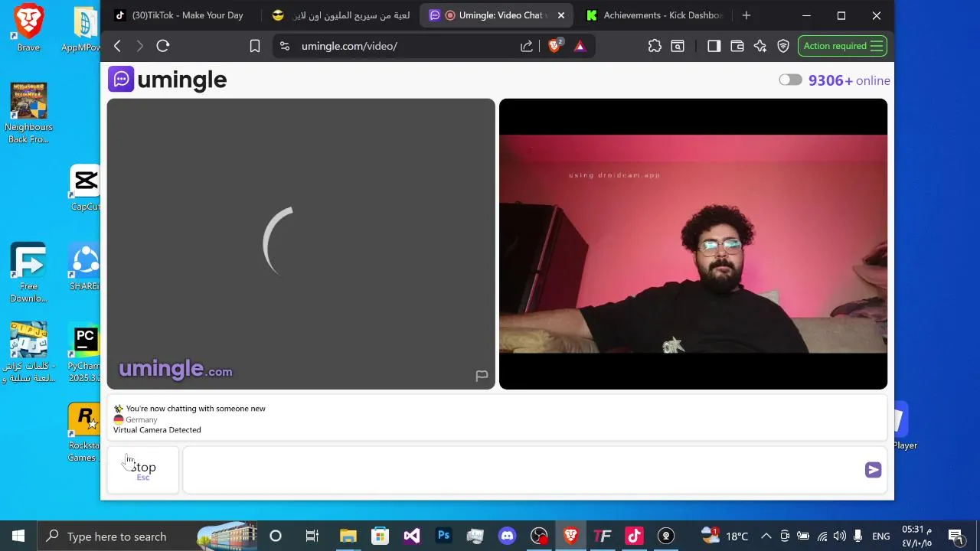980x551 pixels.
Task: Open Photoshop from taskbar
Action: [x=443, y=536]
